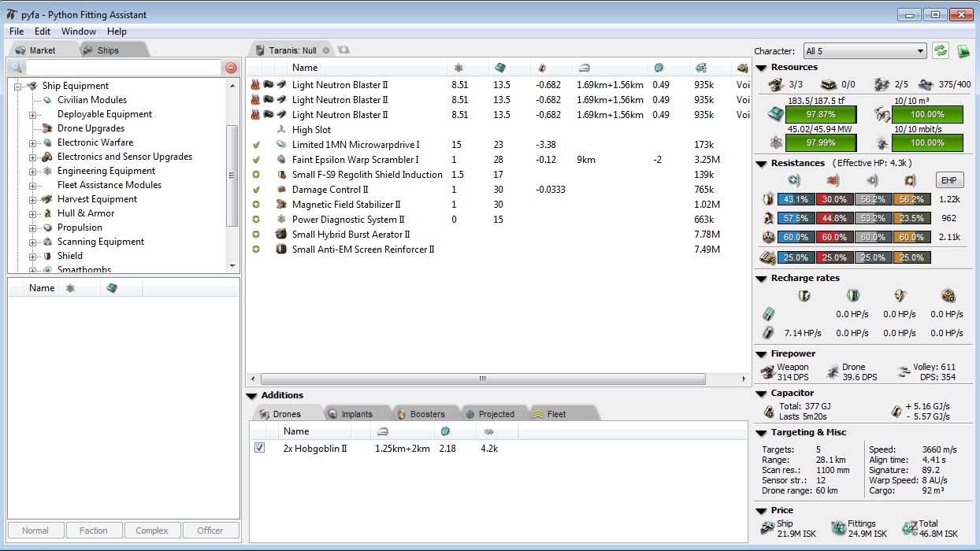Click Small Anti-EM Screen Reinforcer II icon
980x551 pixels.
281,250
